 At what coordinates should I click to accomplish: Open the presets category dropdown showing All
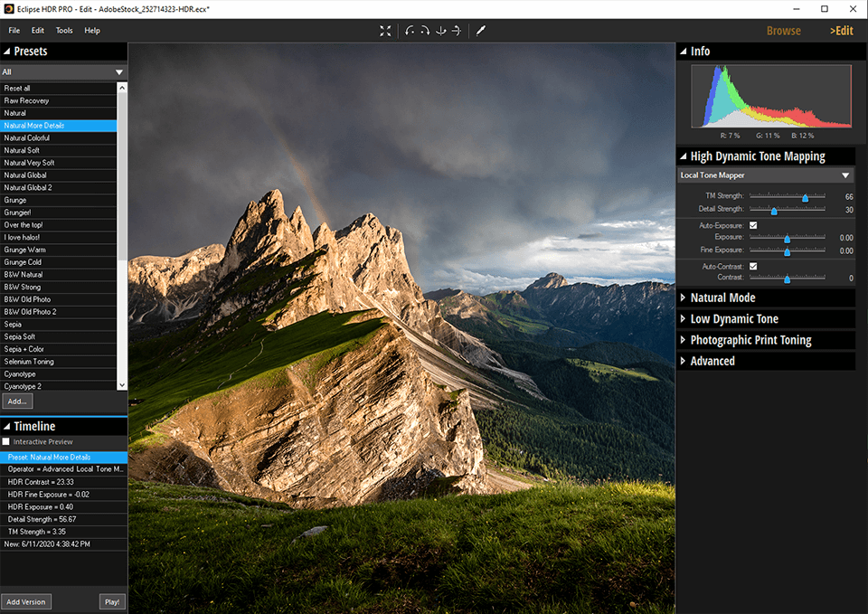[x=63, y=71]
